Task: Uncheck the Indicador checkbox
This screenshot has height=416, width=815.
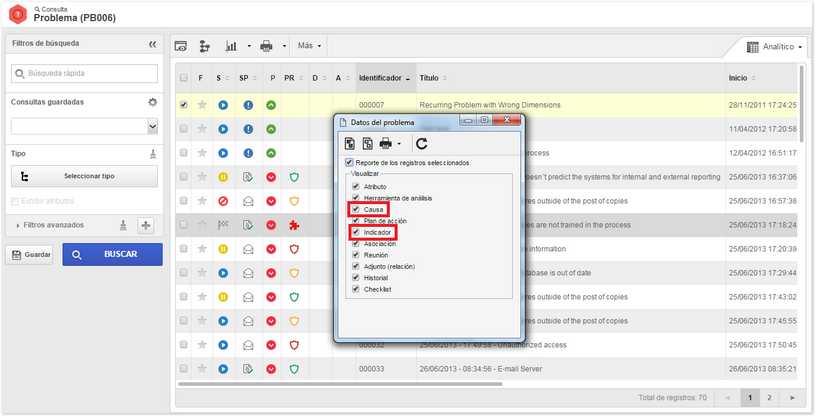Action: point(356,232)
